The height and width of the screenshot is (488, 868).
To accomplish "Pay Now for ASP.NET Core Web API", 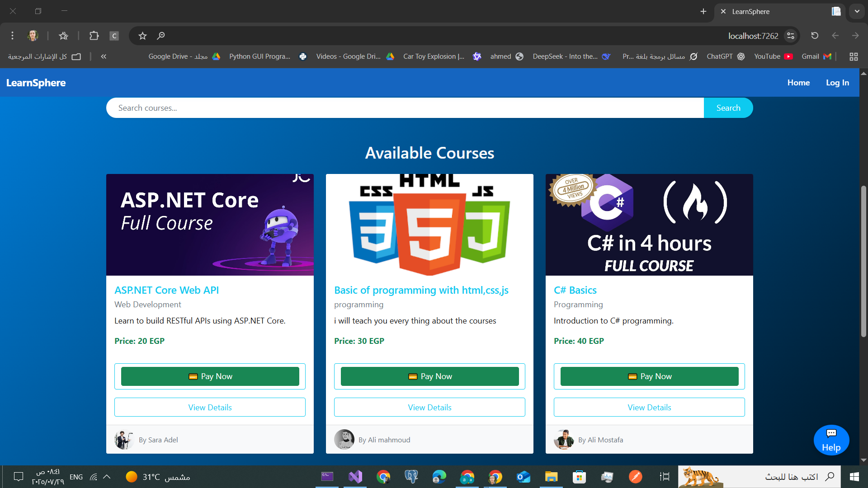I will [210, 376].
